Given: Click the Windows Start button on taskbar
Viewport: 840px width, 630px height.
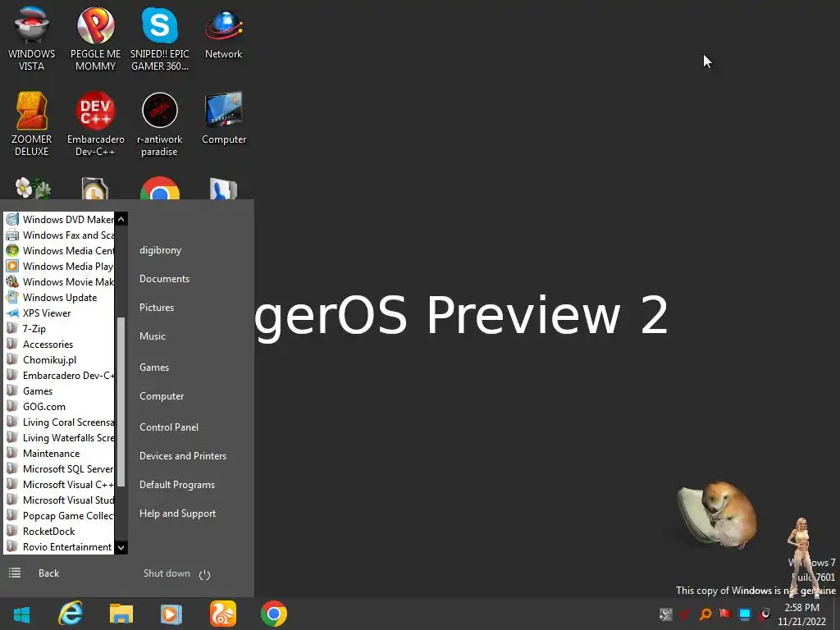Looking at the screenshot, I should pos(21,614).
